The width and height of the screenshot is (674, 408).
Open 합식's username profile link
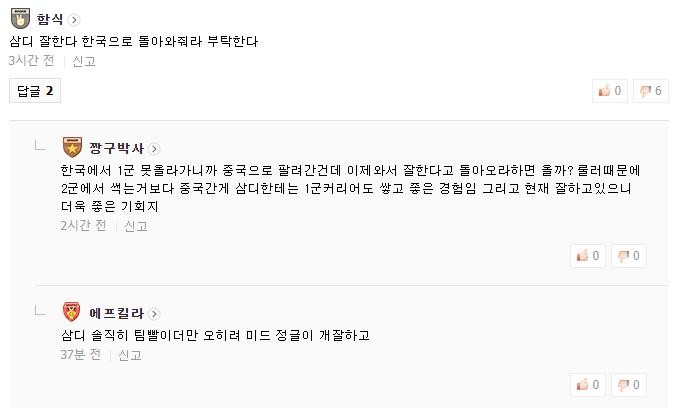(x=50, y=20)
